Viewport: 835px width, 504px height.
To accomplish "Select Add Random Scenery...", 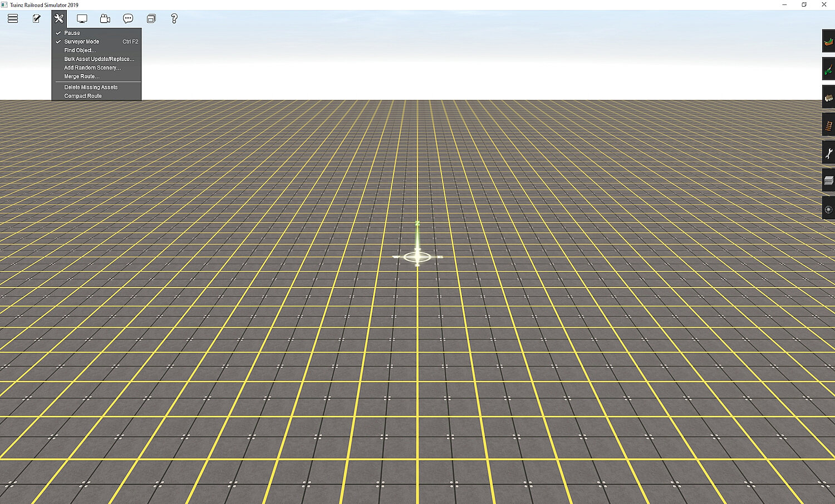I will pyautogui.click(x=96, y=68).
